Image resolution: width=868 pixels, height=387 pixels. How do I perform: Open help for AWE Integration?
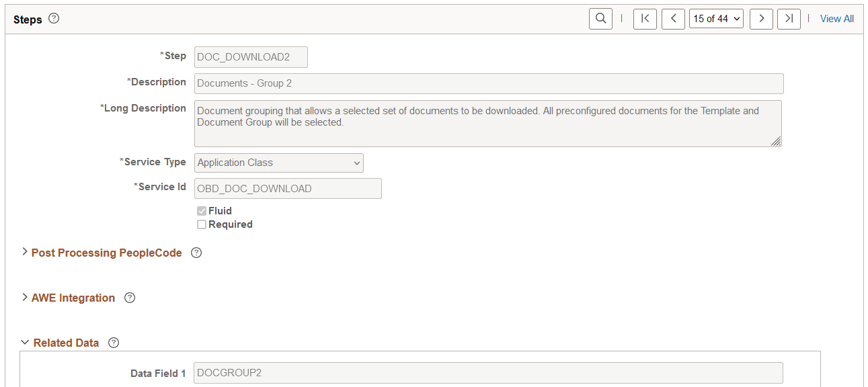tap(129, 298)
